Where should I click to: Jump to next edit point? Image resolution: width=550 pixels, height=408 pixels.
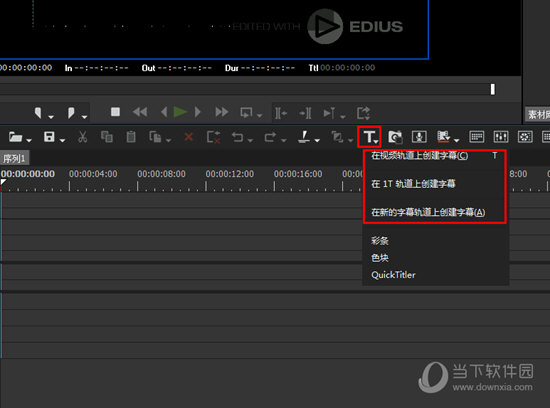(305, 113)
